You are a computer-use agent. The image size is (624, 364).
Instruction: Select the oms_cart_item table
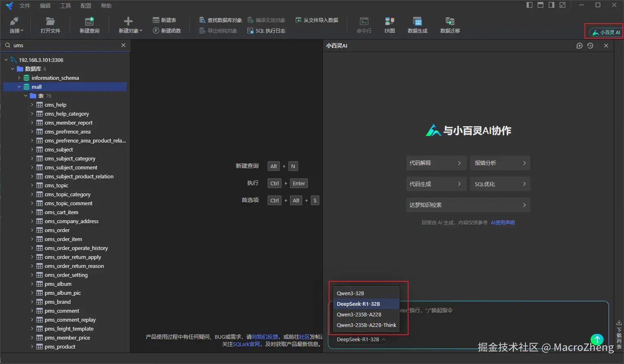click(61, 212)
